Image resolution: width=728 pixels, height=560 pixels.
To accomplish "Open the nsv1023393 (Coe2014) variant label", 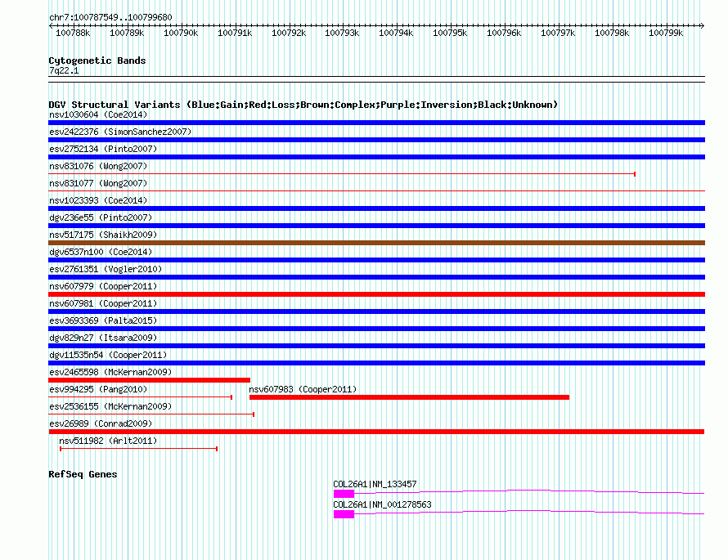I will [x=98, y=200].
